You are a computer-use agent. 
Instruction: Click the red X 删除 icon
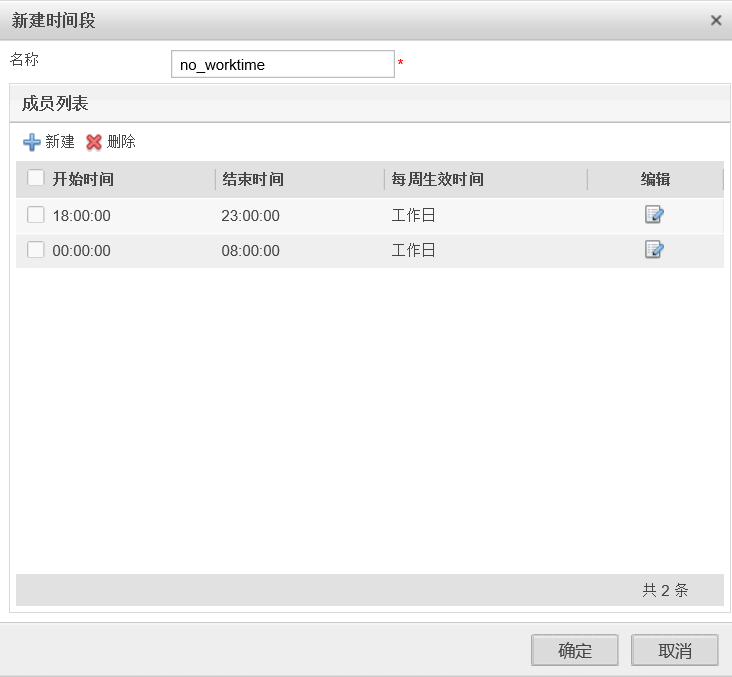click(94, 142)
